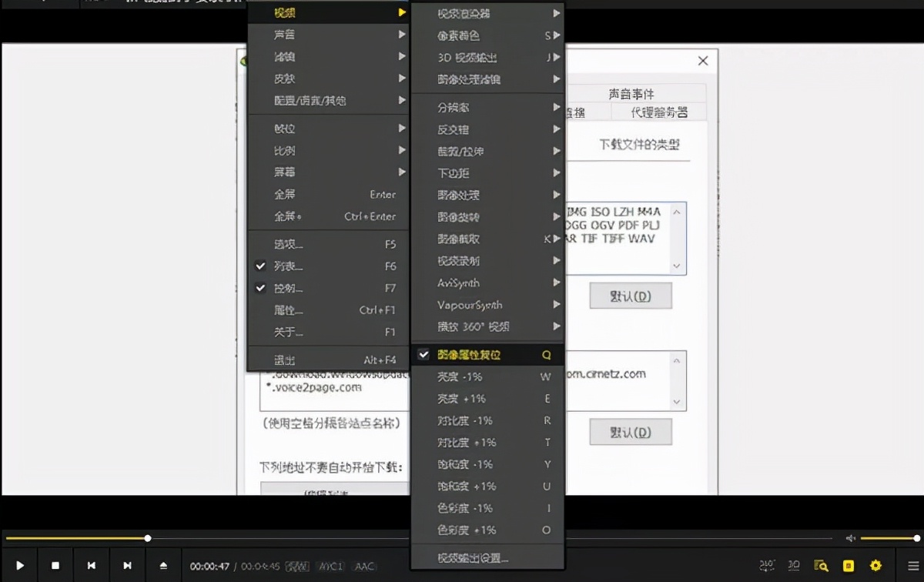Click the yellow playlist panel icon
The height and width of the screenshot is (582, 924).
[x=849, y=566]
